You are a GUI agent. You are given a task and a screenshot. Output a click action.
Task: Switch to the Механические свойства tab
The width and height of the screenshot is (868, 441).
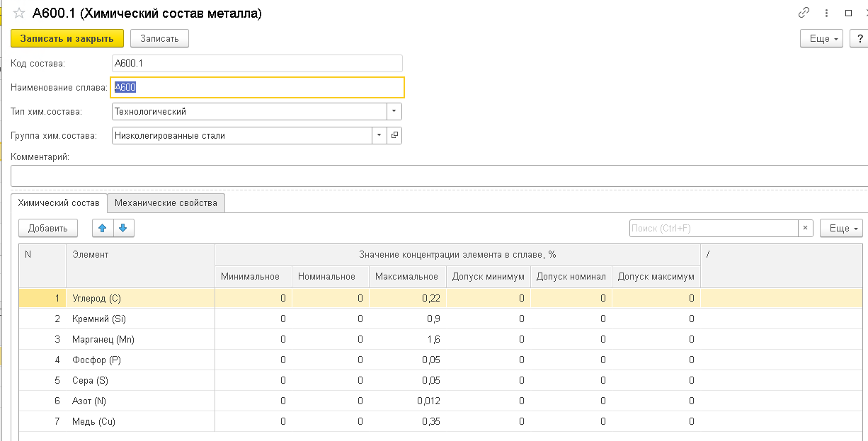tap(166, 203)
